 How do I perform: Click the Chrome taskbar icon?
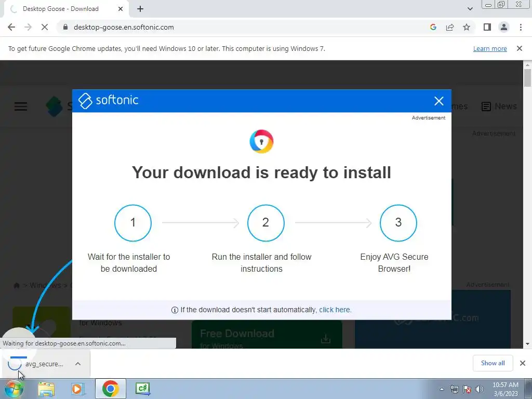pos(110,389)
